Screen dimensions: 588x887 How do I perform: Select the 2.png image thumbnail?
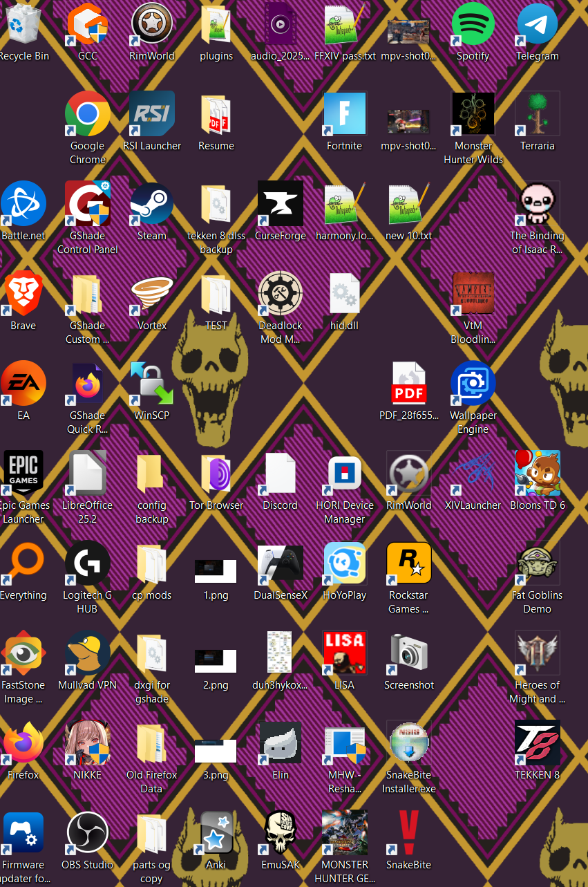216,661
